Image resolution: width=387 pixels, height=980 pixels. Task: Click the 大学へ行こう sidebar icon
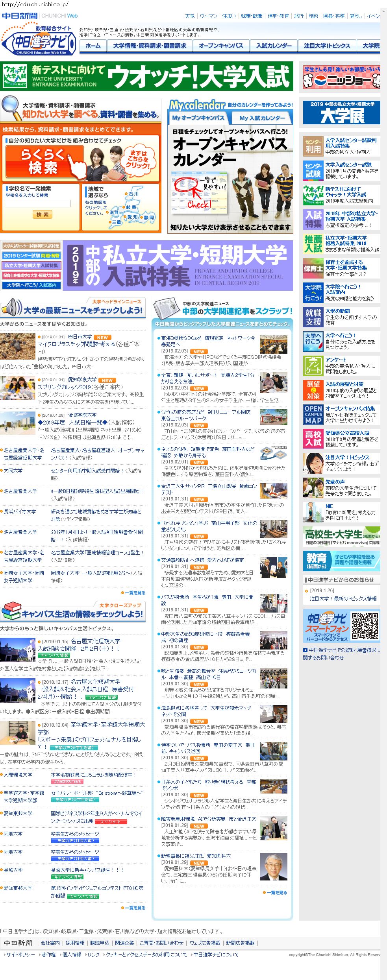[313, 341]
